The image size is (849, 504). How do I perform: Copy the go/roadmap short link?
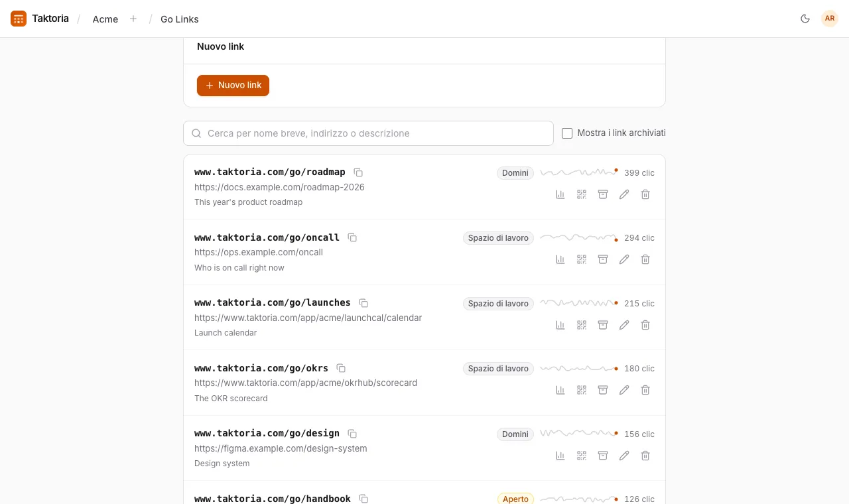pyautogui.click(x=358, y=172)
